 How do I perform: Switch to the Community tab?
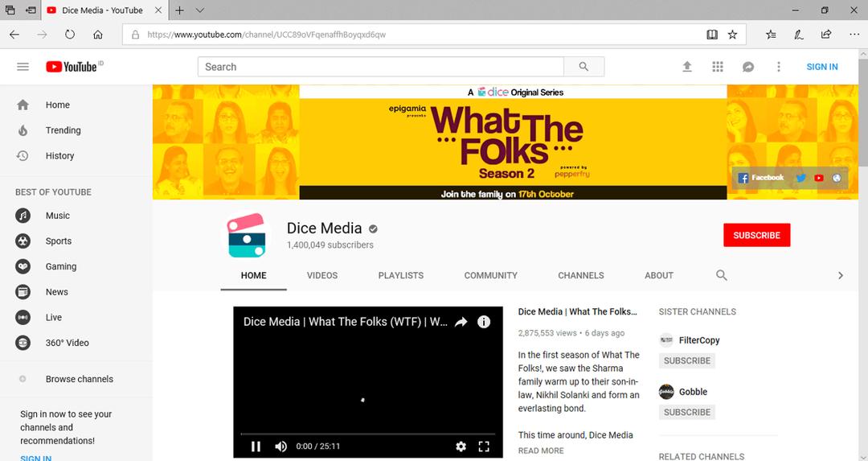[x=490, y=275]
